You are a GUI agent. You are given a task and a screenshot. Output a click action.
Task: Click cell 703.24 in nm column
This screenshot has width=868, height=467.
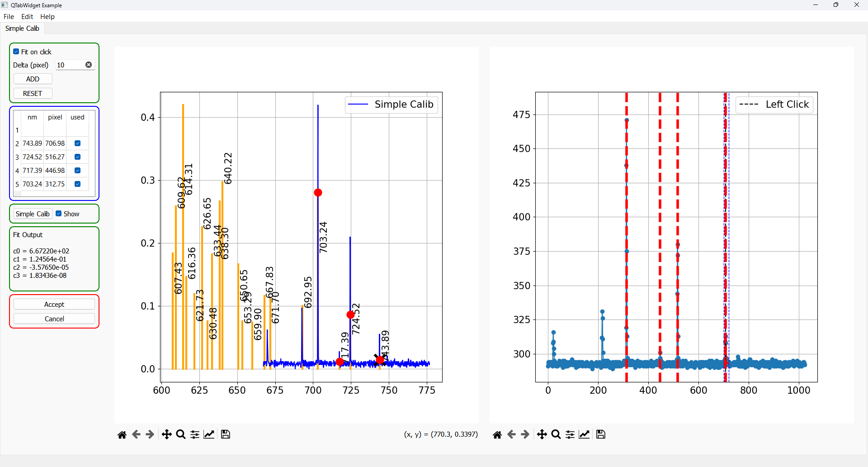coord(32,184)
